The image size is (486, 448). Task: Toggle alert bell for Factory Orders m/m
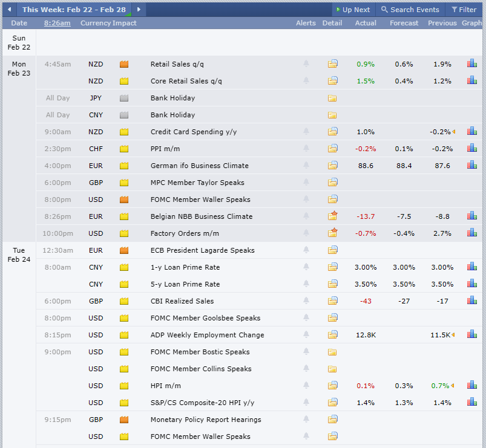pyautogui.click(x=306, y=233)
